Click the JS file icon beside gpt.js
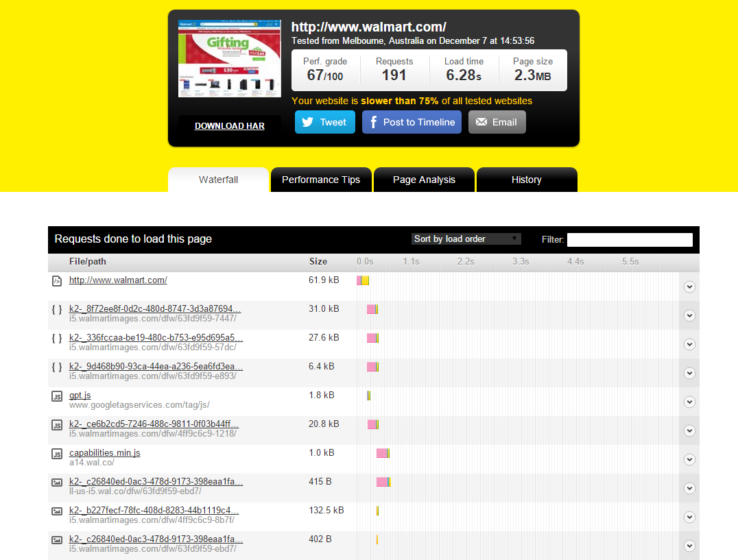 click(x=57, y=396)
